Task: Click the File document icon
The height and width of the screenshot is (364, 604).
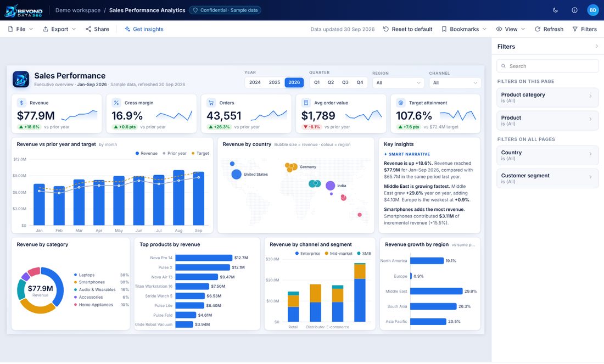Action: [10, 29]
